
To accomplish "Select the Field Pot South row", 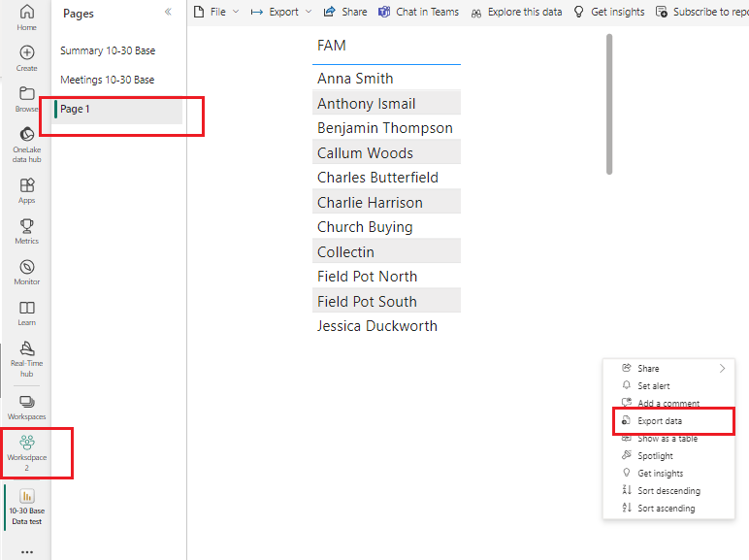I will (x=386, y=302).
